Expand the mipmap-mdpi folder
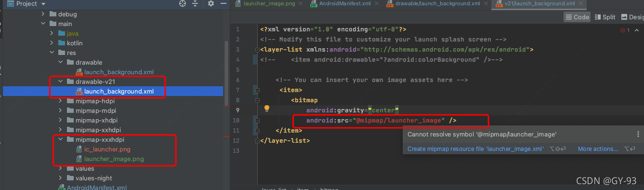644x190 pixels. pos(60,110)
